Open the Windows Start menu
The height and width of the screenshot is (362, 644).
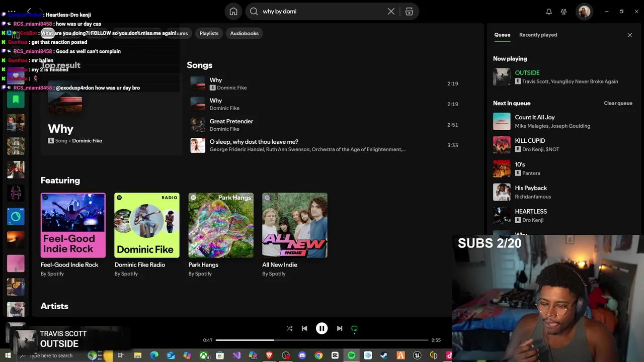click(8, 355)
